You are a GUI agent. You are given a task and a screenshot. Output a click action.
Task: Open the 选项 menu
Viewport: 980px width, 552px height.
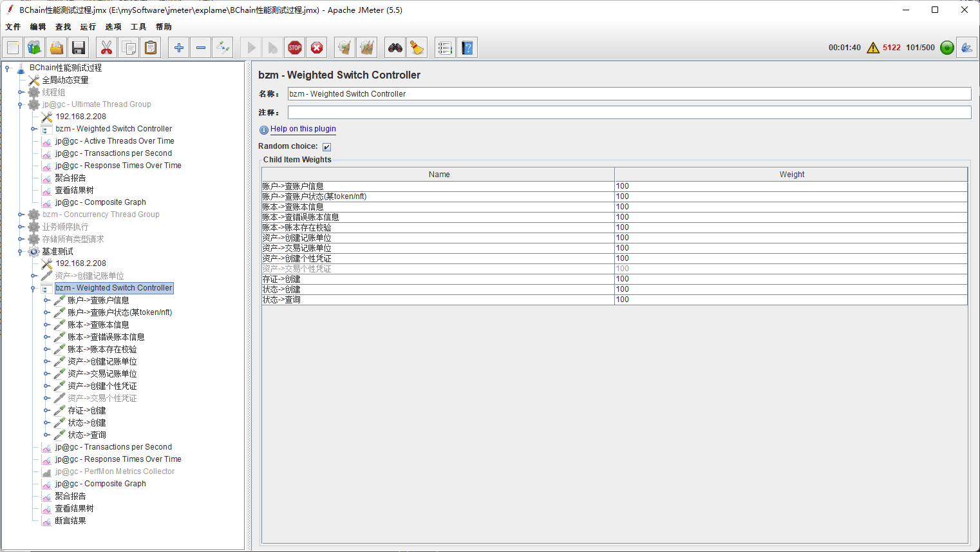(x=113, y=27)
